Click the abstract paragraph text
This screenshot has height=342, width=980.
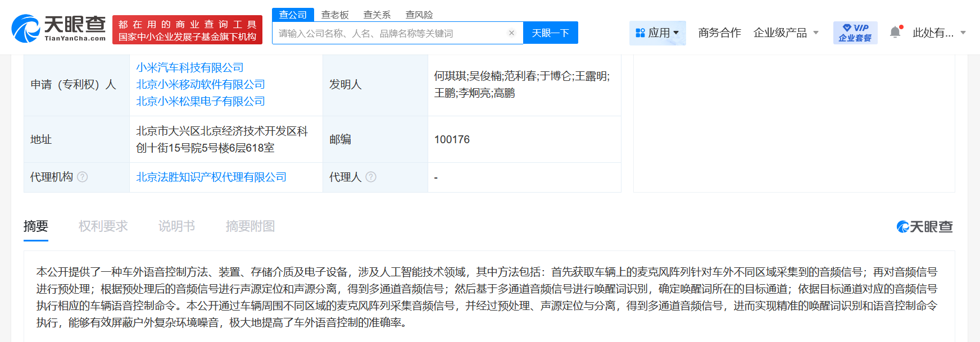click(487, 297)
